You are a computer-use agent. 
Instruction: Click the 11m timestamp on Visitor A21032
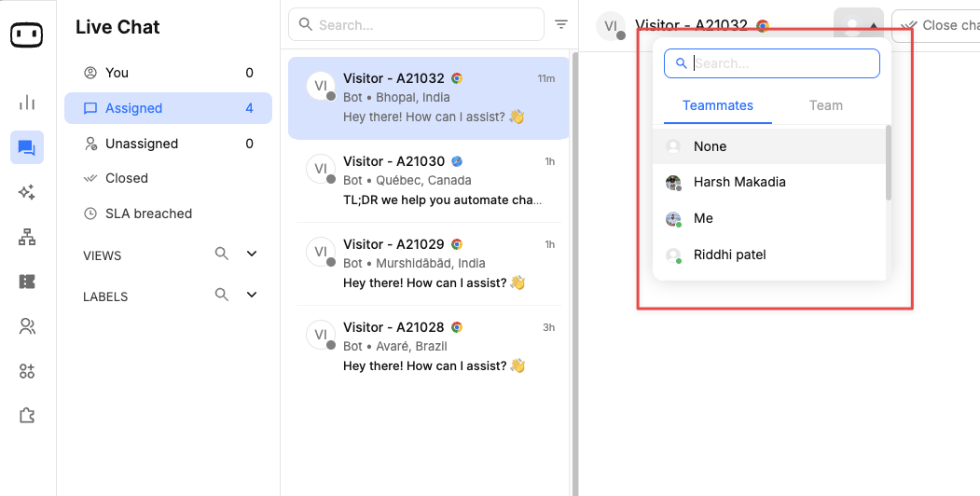pos(546,78)
